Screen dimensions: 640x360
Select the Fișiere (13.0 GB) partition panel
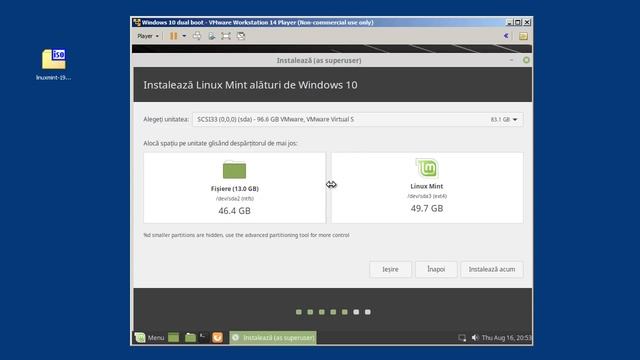(235, 188)
